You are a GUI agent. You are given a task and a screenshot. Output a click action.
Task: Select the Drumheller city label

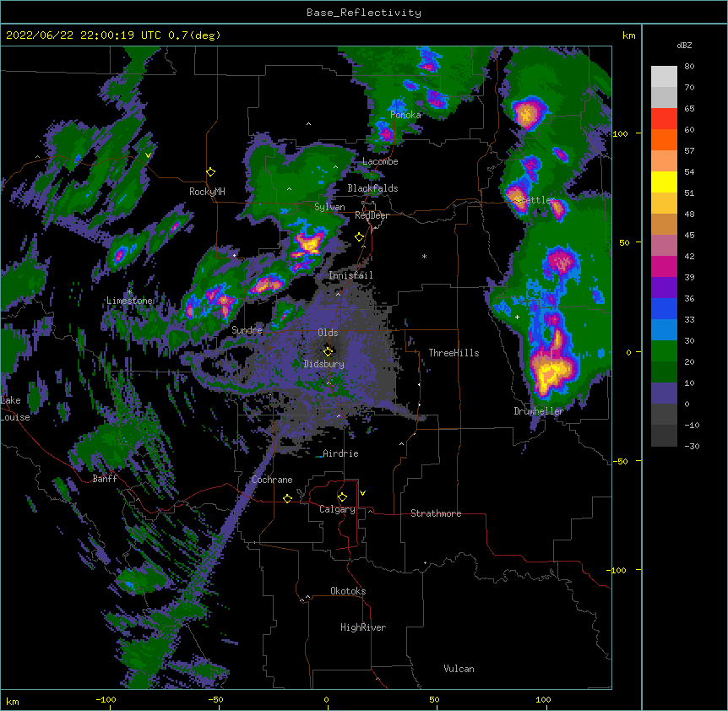pos(539,411)
